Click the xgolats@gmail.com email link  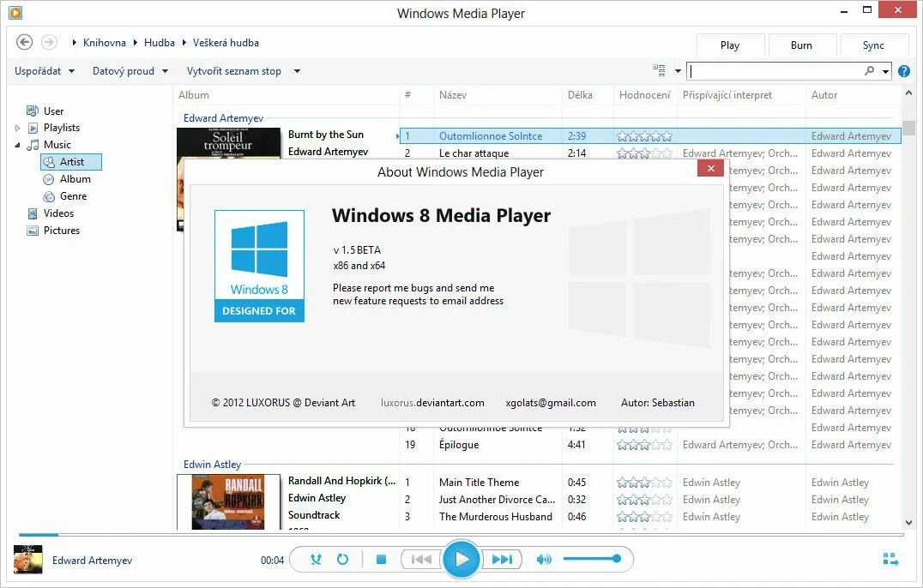[x=551, y=403]
